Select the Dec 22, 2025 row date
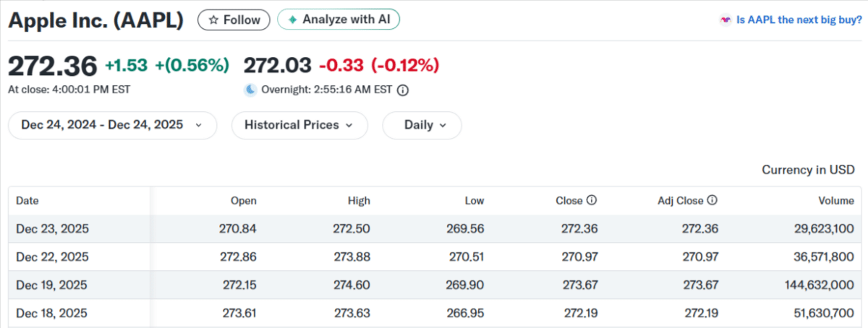This screenshot has width=868, height=328. pos(52,256)
